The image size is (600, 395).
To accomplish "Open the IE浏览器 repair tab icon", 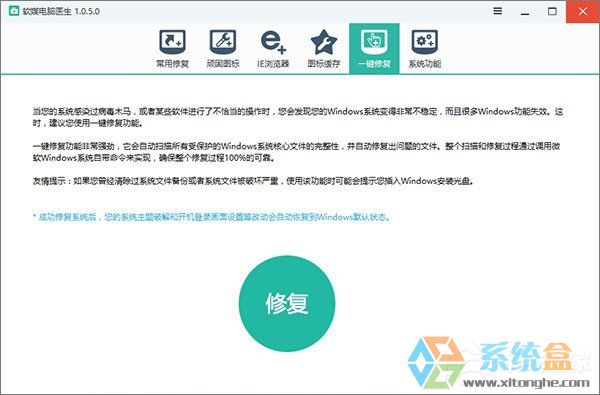I will (x=273, y=42).
